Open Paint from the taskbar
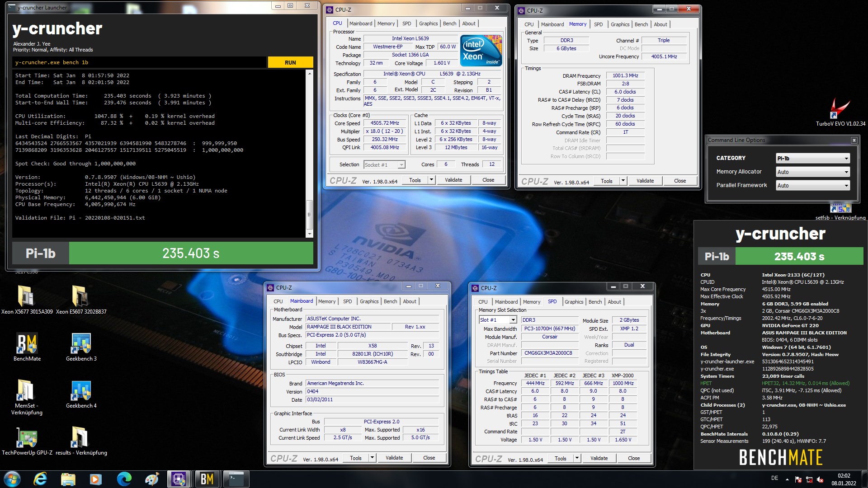Viewport: 868px width, 488px height. click(x=151, y=479)
